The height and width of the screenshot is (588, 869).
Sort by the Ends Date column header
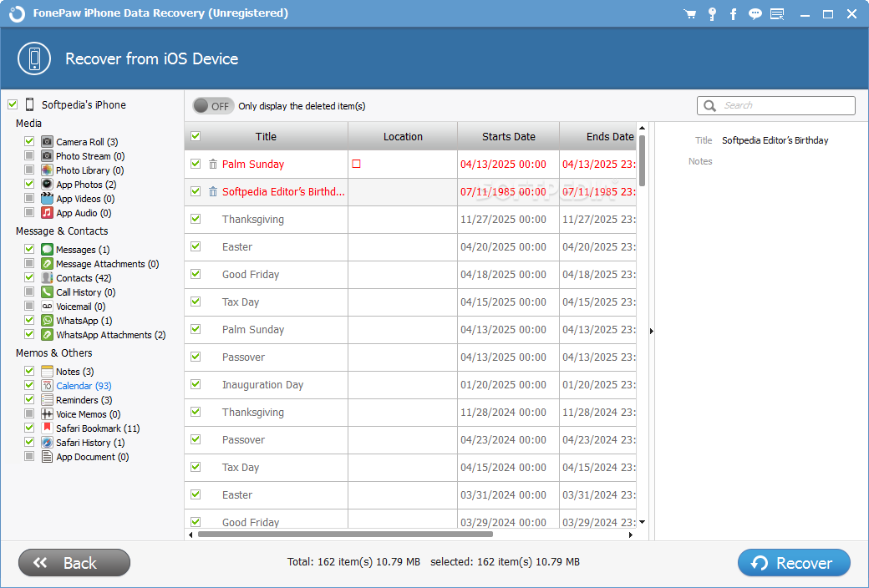point(598,136)
